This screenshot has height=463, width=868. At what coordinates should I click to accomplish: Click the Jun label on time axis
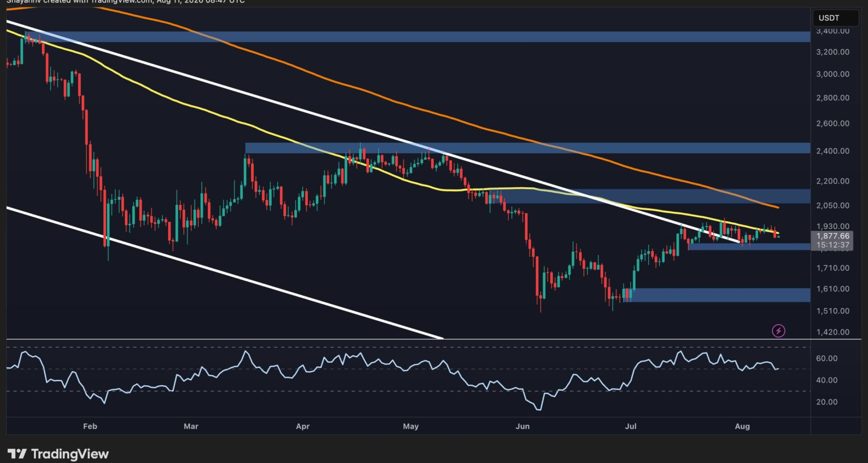pyautogui.click(x=523, y=426)
